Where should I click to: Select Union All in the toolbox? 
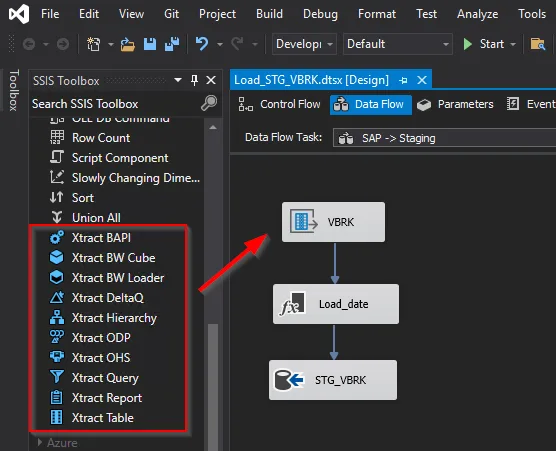(96, 218)
